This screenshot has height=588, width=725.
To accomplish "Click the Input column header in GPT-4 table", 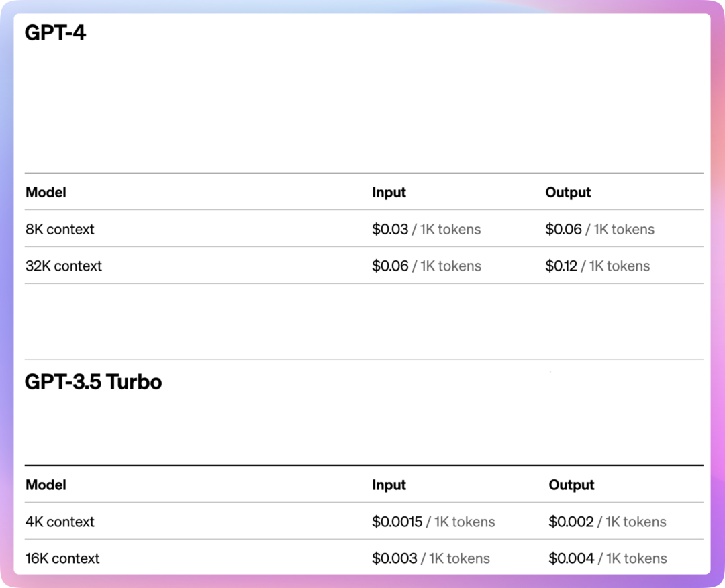I will 389,193.
